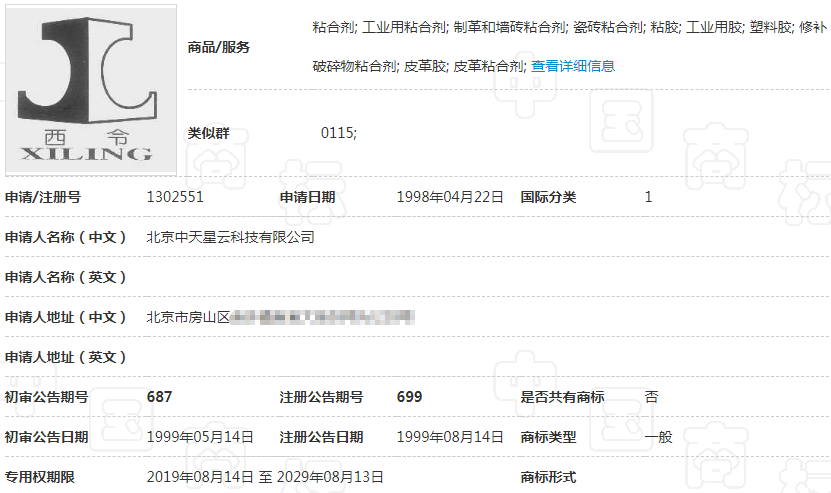831x493 pixels.
Task: Click the XILING trademark logo image
Action: tap(91, 90)
